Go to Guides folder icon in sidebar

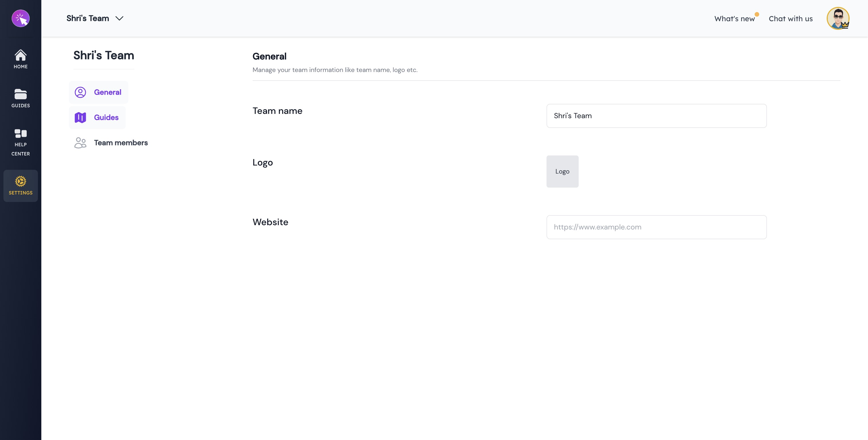(x=21, y=95)
